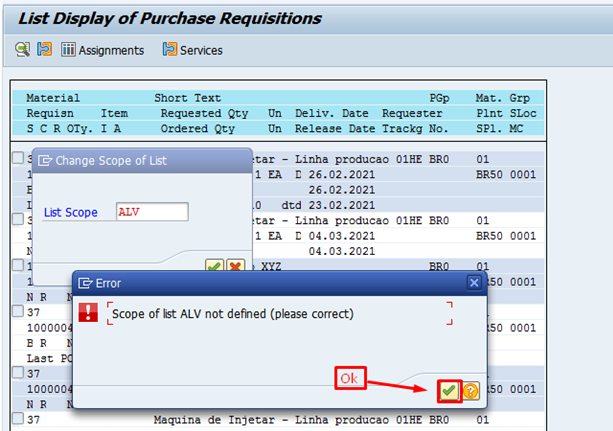The width and height of the screenshot is (613, 431).
Task: Open the Services toolbar button
Action: point(192,49)
